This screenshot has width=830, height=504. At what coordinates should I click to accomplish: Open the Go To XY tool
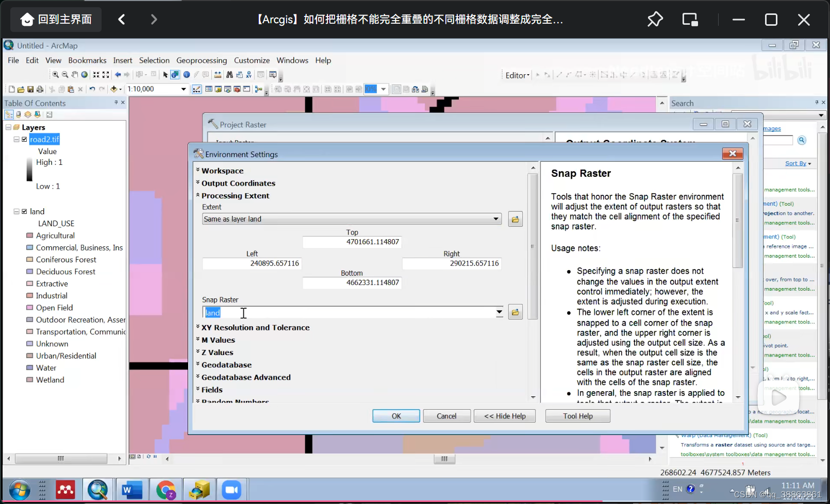click(x=248, y=75)
